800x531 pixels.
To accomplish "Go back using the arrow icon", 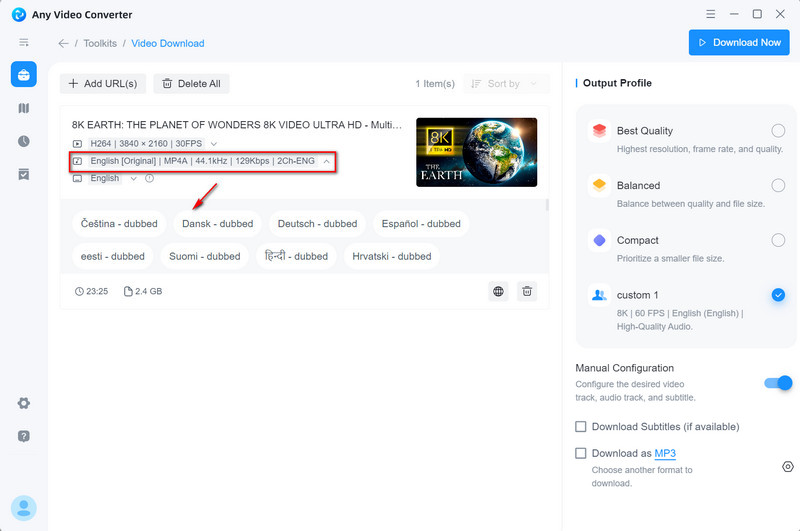I will [x=63, y=43].
